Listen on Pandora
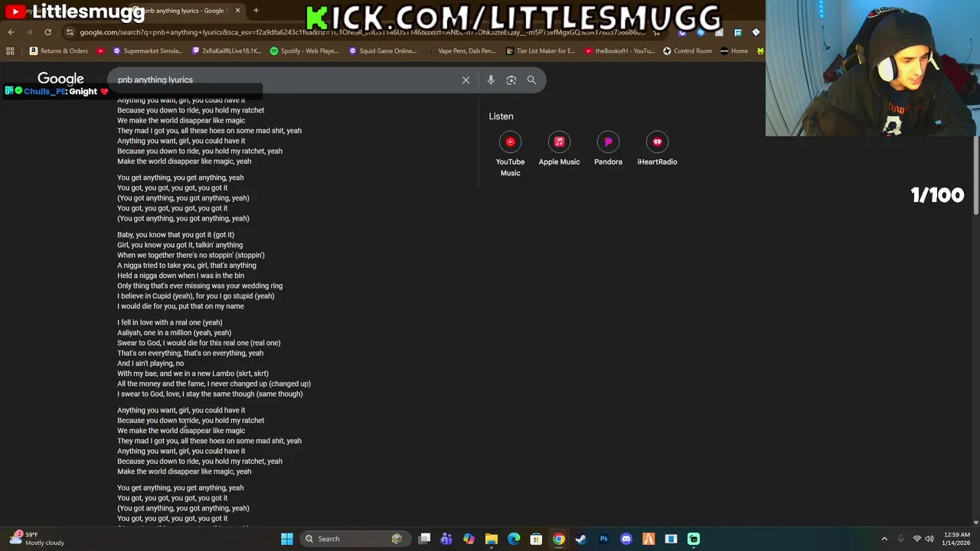 tap(608, 149)
